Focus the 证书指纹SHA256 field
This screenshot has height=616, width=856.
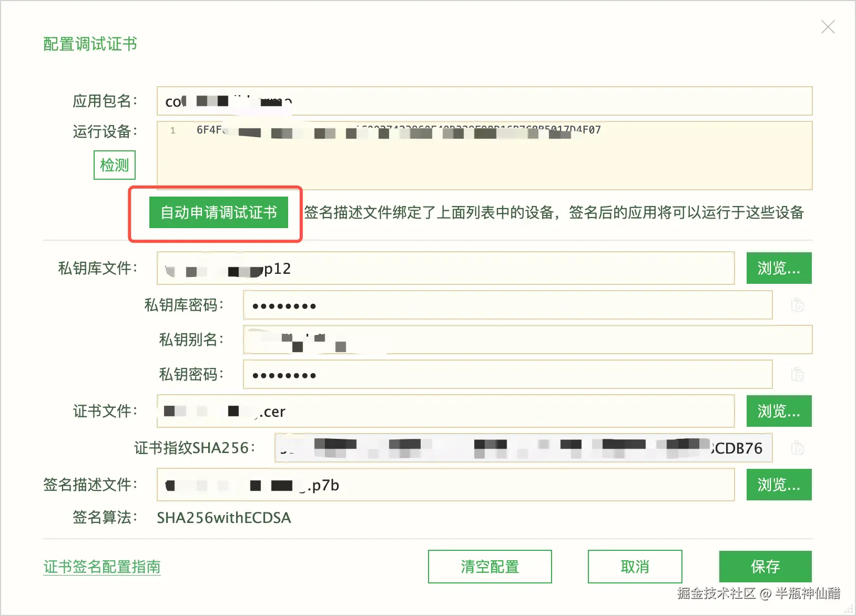click(523, 448)
